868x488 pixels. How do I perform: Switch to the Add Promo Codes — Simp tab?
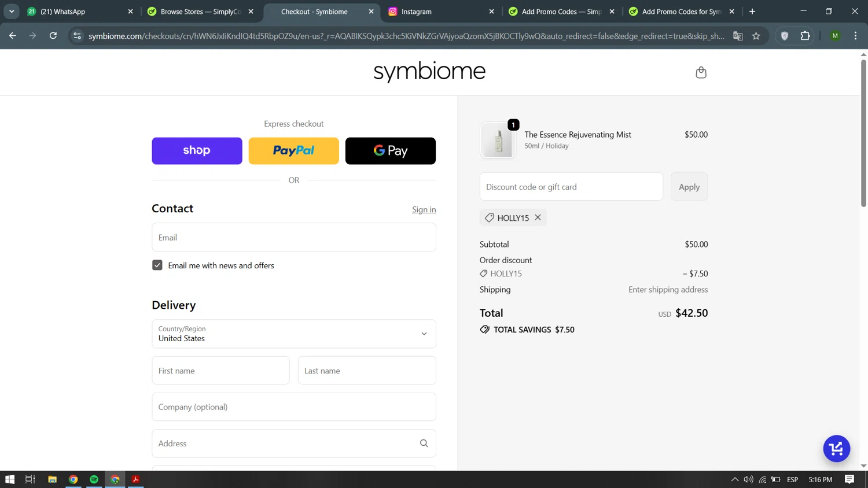[x=561, y=12]
